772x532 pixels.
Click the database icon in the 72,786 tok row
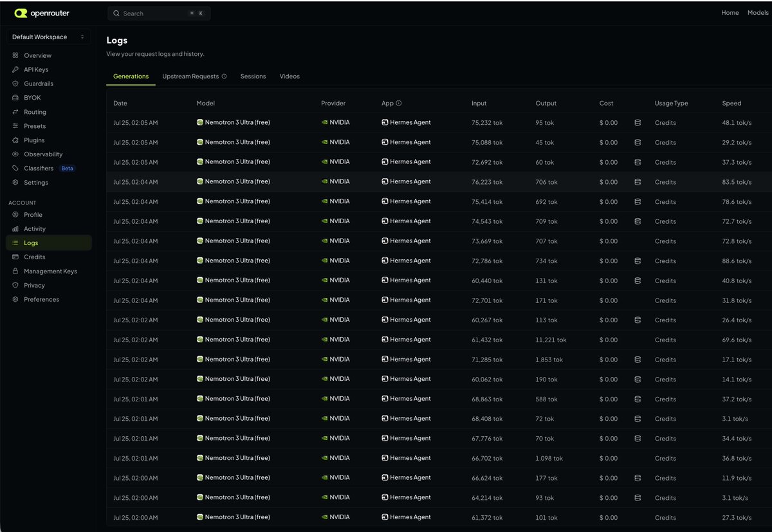click(x=638, y=261)
